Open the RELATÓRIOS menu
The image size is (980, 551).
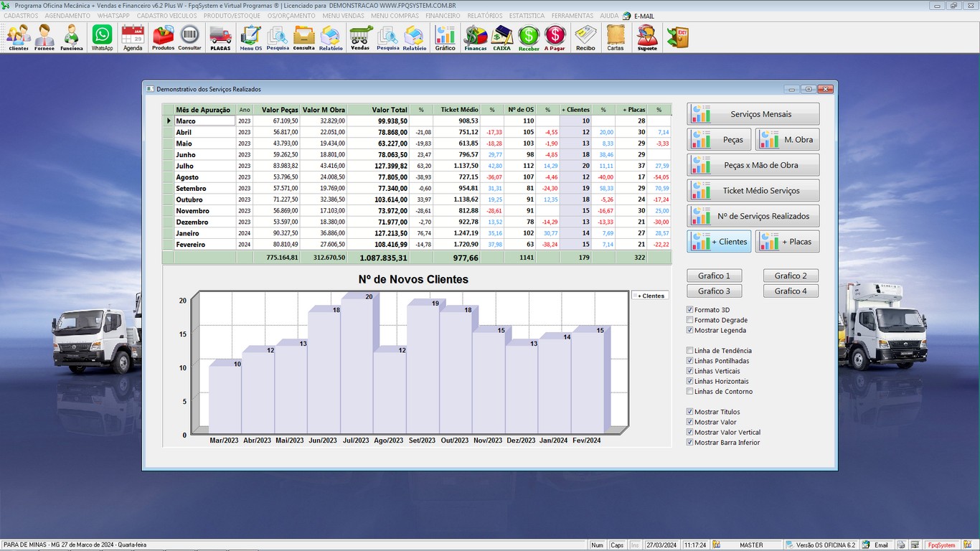point(484,16)
